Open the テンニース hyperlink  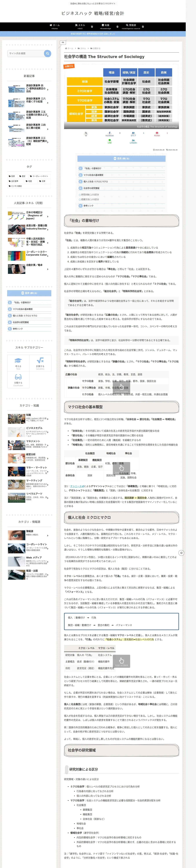[76, 486]
